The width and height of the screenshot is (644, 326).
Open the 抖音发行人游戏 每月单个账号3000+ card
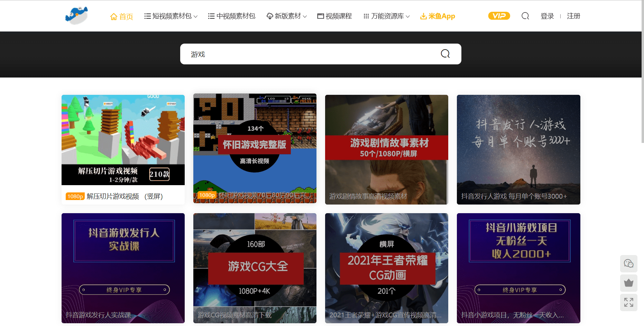tap(518, 150)
